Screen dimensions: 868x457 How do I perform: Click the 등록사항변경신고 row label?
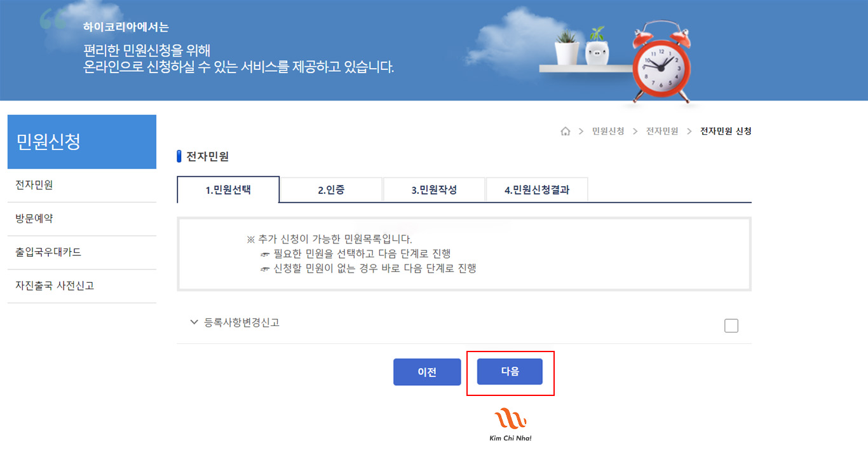click(x=242, y=322)
